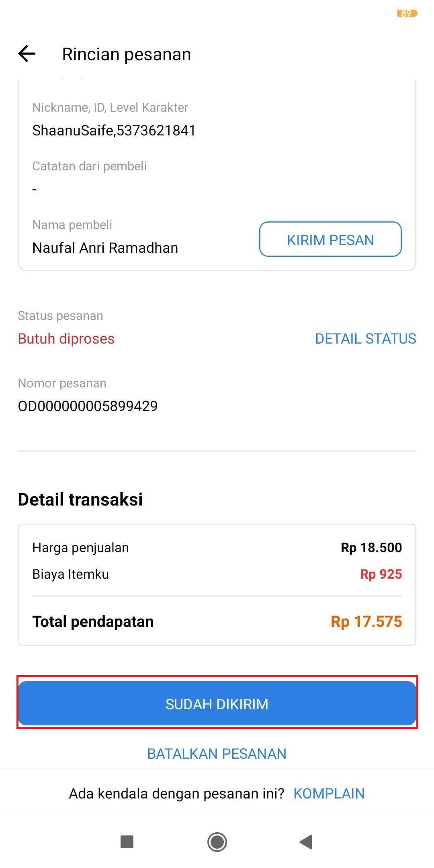434x868 pixels.
Task: Confirm with SUDAH DIKIRIM button
Action: coord(217,704)
